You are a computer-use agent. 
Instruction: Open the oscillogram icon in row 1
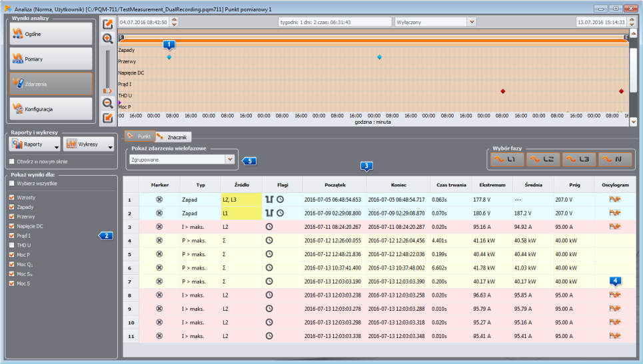point(615,200)
